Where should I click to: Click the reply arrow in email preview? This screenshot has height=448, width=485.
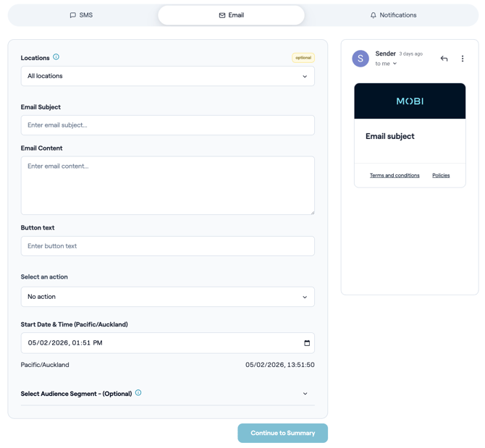444,59
